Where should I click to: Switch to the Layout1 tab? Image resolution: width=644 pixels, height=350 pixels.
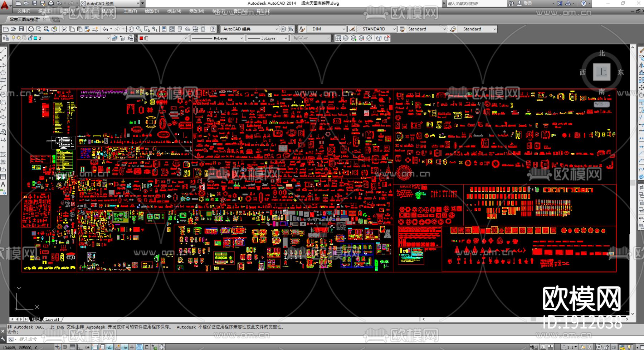point(52,319)
